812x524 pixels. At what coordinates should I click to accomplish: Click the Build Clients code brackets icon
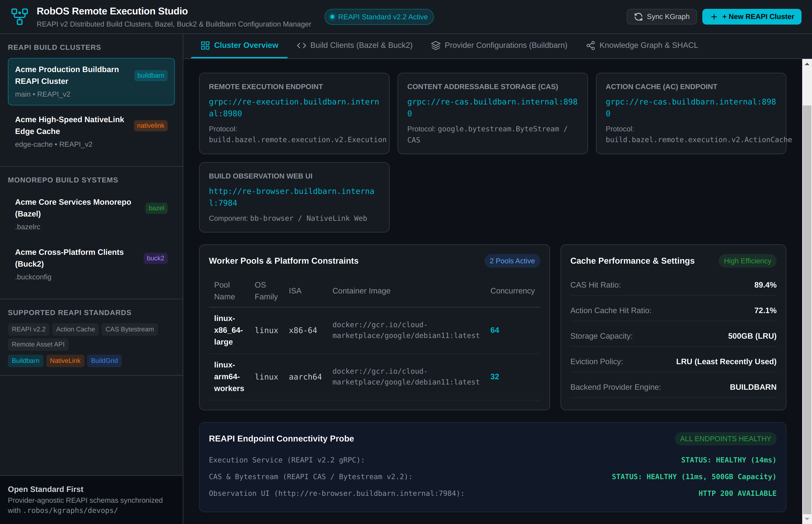(x=302, y=46)
